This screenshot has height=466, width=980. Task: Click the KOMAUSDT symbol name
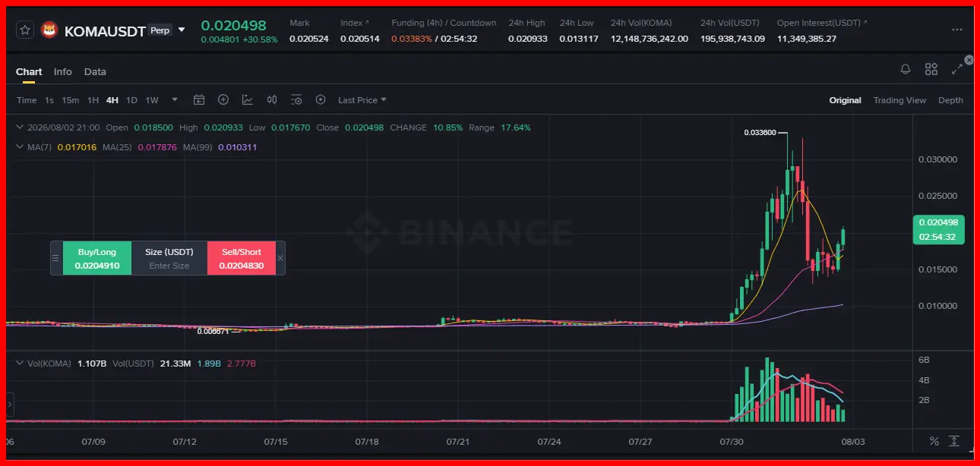pos(105,31)
